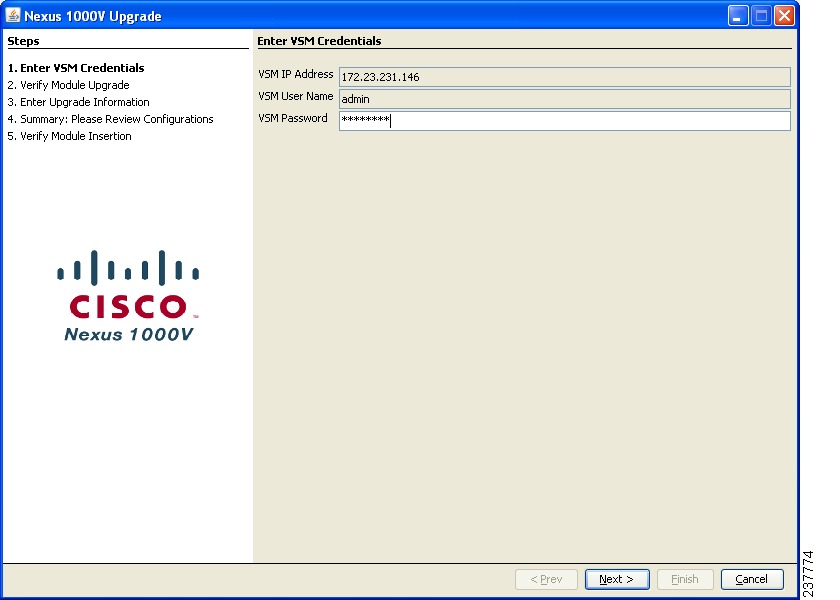Click into the VSM User Name field
Viewport: 840px width, 600px height.
(565, 99)
